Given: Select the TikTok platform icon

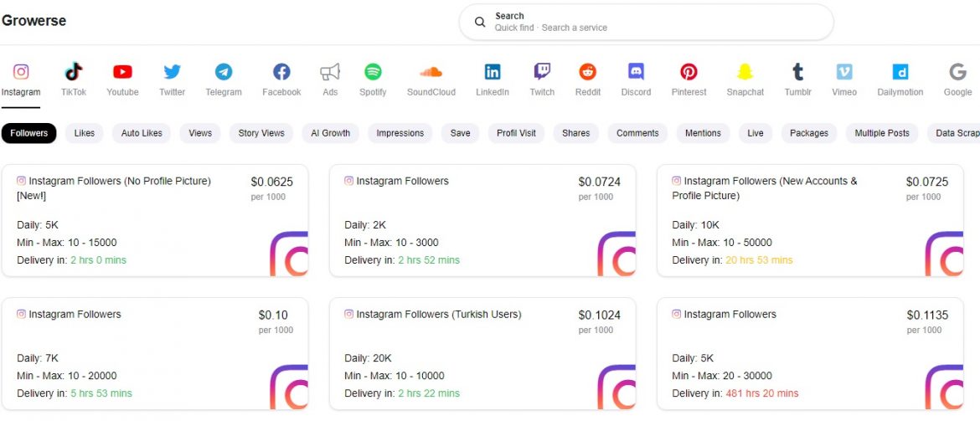Looking at the screenshot, I should point(74,72).
